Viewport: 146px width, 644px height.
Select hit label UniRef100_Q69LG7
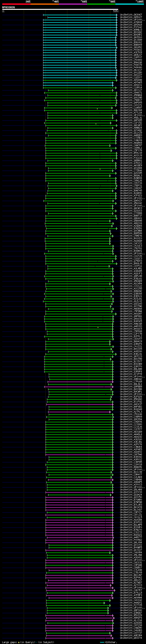131,55
